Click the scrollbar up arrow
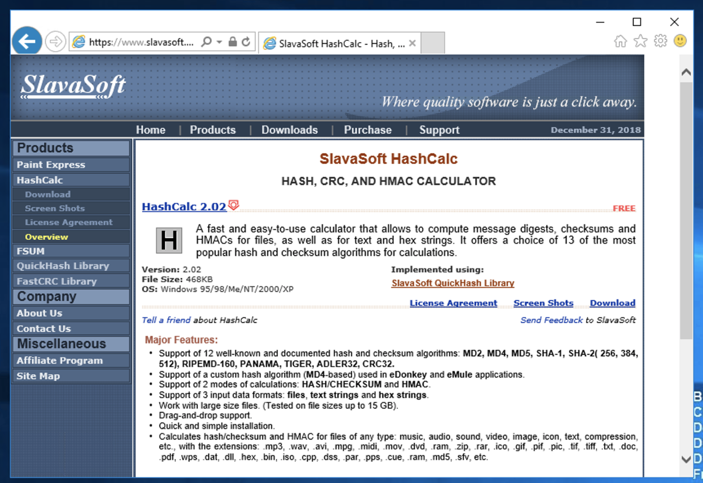 (686, 72)
